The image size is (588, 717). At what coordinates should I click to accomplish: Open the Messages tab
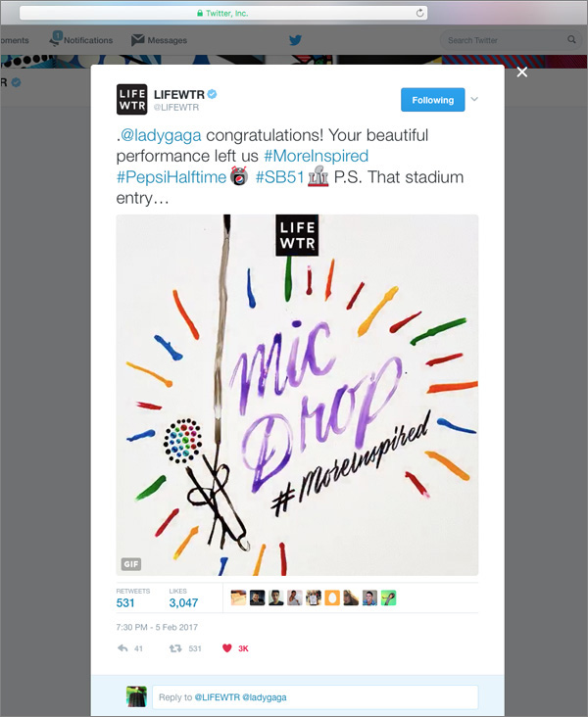pyautogui.click(x=159, y=40)
